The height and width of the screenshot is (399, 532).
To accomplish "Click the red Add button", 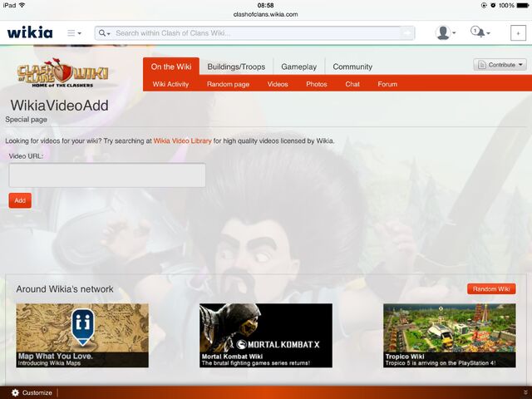I will 20,200.
